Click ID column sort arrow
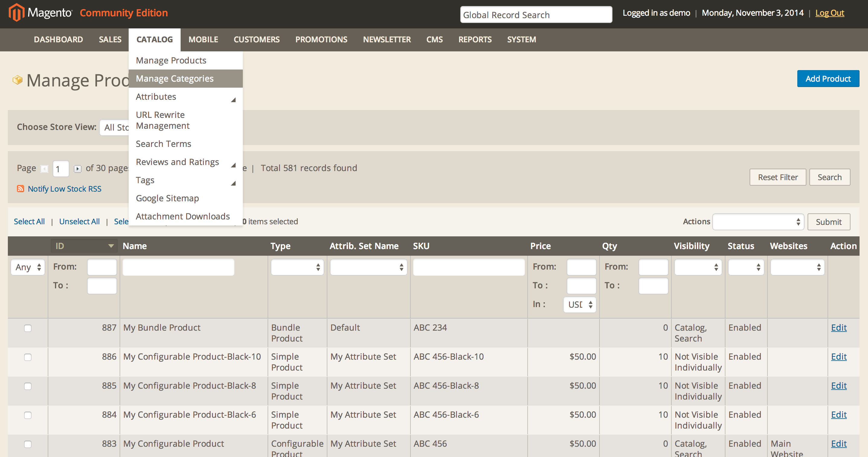The width and height of the screenshot is (868, 457). click(111, 246)
